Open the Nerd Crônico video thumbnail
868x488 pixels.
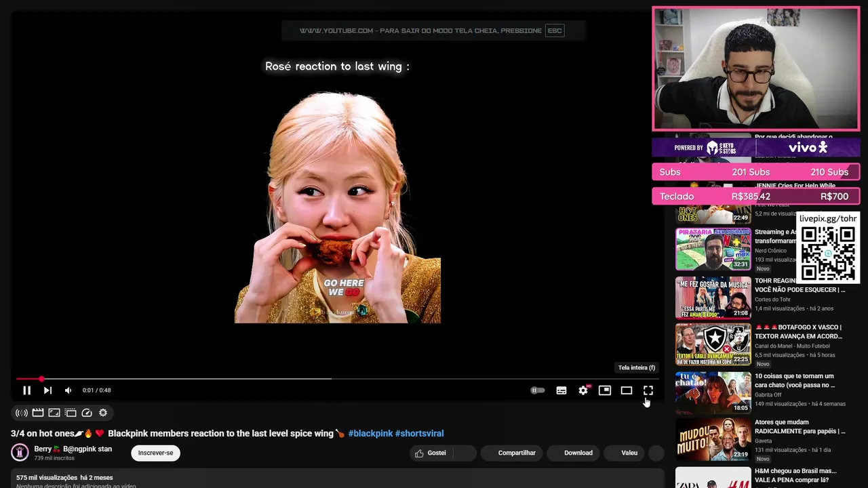[713, 249]
